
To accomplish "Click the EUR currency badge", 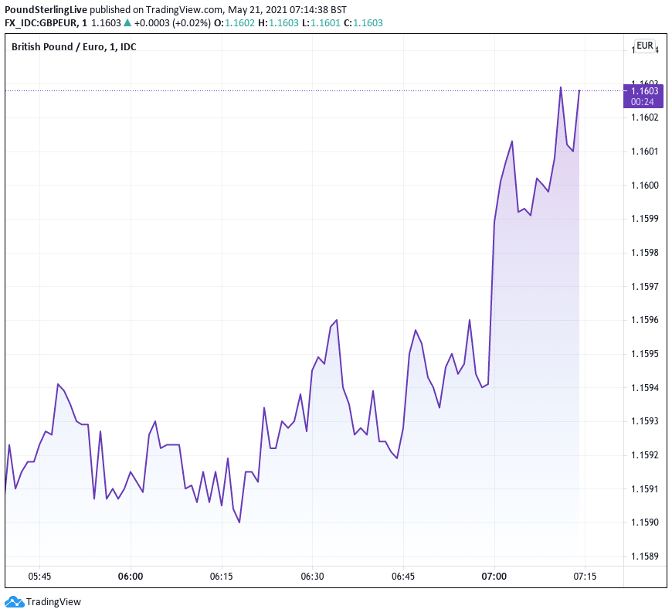I will [644, 46].
